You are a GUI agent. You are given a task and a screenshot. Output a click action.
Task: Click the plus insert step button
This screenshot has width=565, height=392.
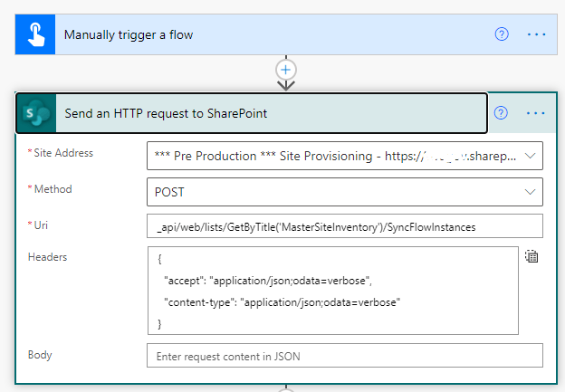286,69
